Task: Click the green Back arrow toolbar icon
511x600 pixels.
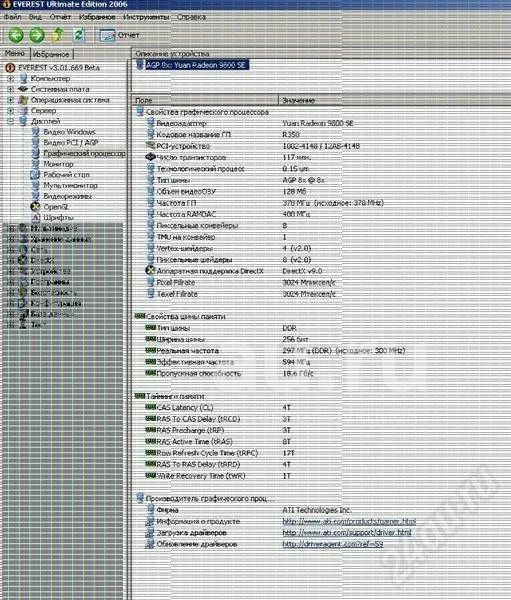Action: click(x=16, y=35)
